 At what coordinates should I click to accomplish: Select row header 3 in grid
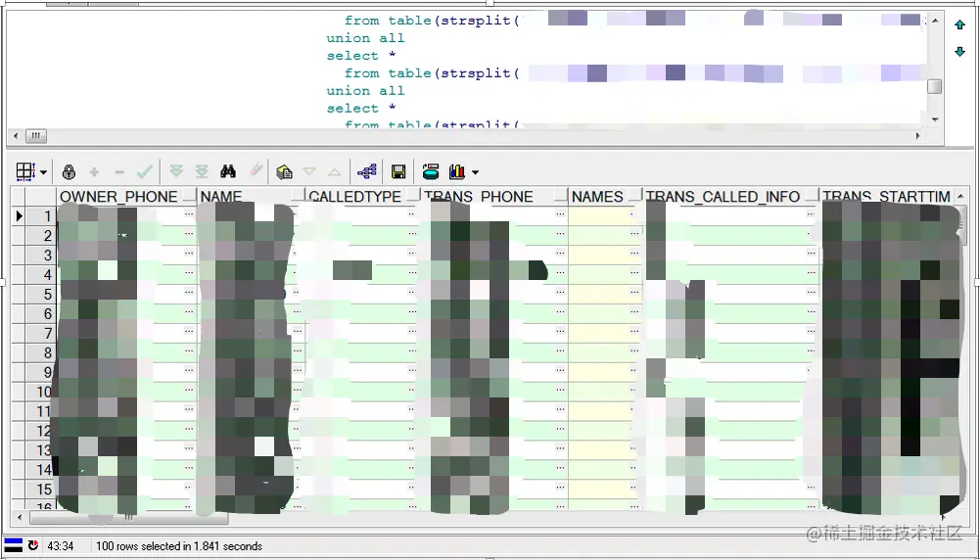[x=40, y=255]
